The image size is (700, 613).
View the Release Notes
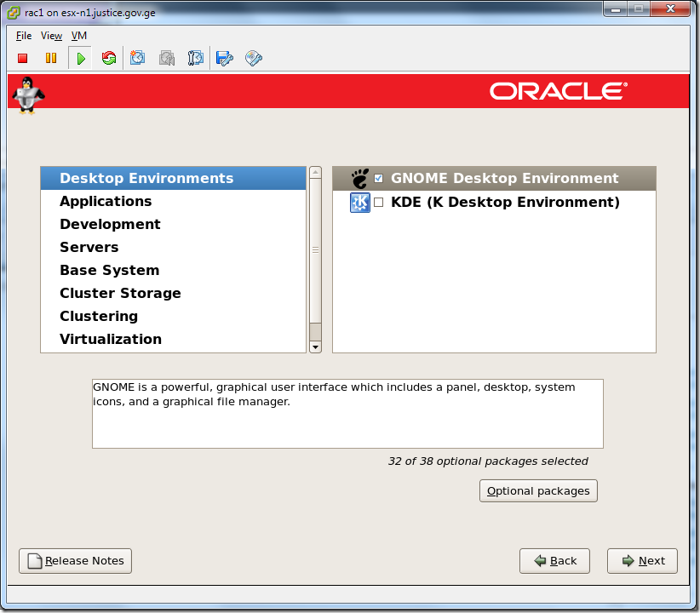(x=75, y=560)
